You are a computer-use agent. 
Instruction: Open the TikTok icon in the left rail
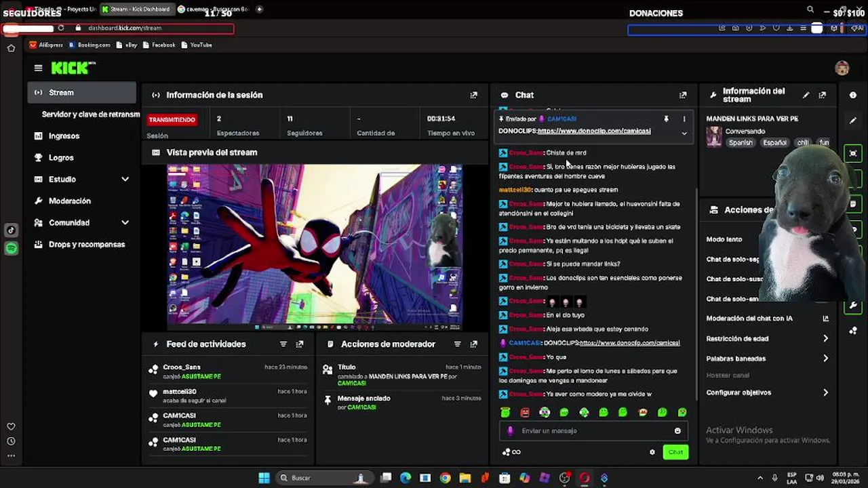[11, 230]
